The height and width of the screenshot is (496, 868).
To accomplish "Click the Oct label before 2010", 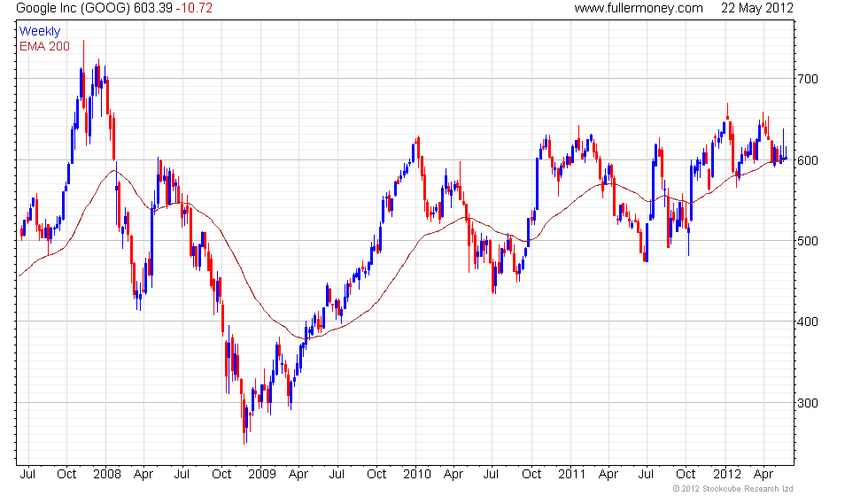I will [376, 475].
